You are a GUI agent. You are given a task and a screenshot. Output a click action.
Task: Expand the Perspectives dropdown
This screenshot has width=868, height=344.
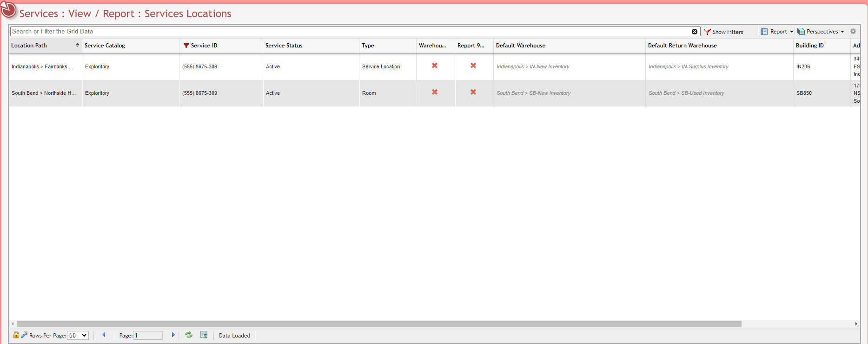coord(821,32)
